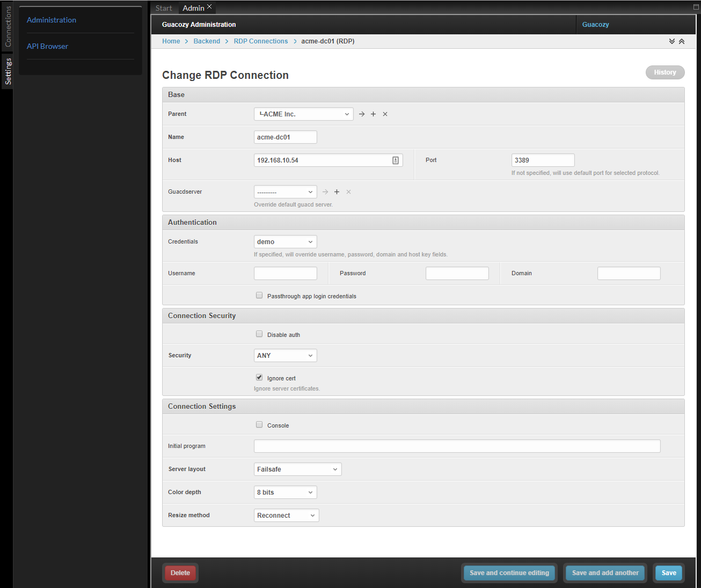Screen dimensions: 701x588
Task: Click the Name input field with acme-dc01
Action: pos(286,137)
